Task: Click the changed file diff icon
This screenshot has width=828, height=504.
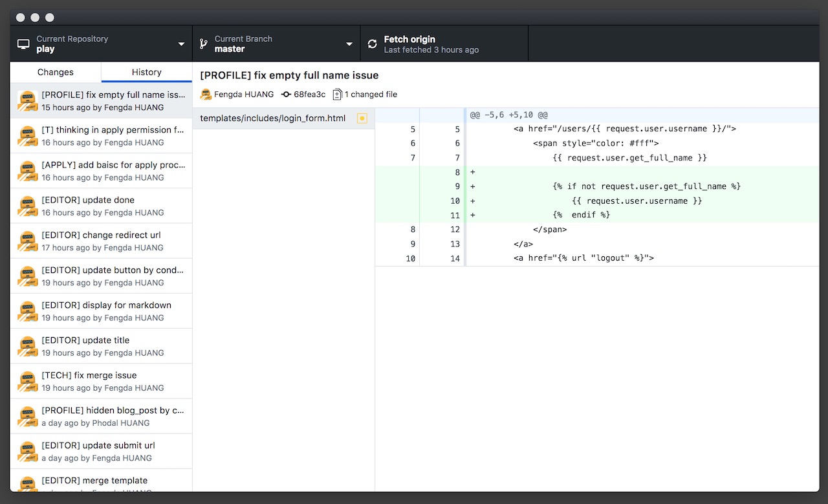Action: click(x=337, y=94)
